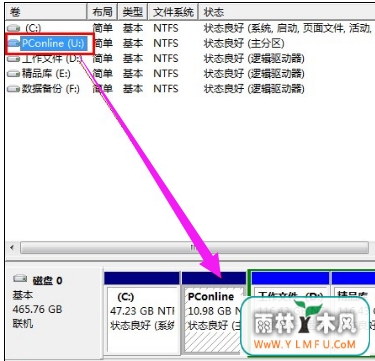Select the 精品库 (E:) drive icon
Viewport: 375px width, 361px height.
click(x=13, y=74)
